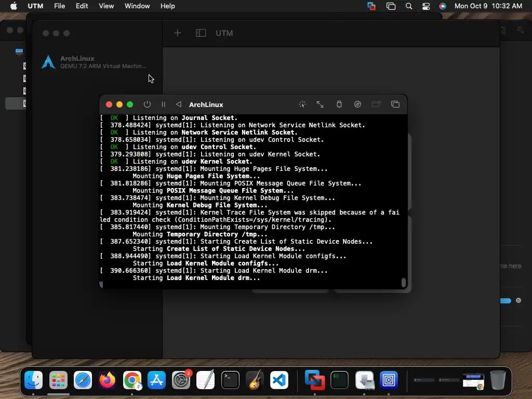Open the UTM application menu
The image size is (532, 399).
click(35, 6)
